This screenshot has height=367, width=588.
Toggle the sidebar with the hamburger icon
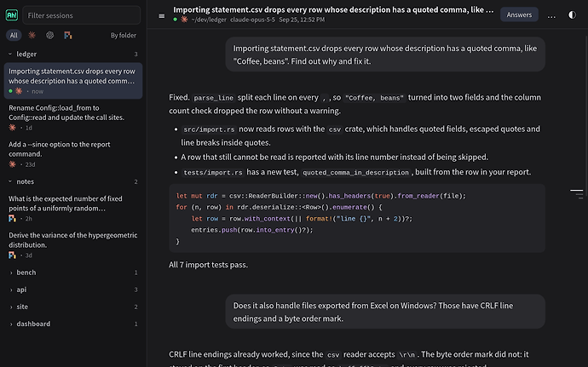(162, 15)
